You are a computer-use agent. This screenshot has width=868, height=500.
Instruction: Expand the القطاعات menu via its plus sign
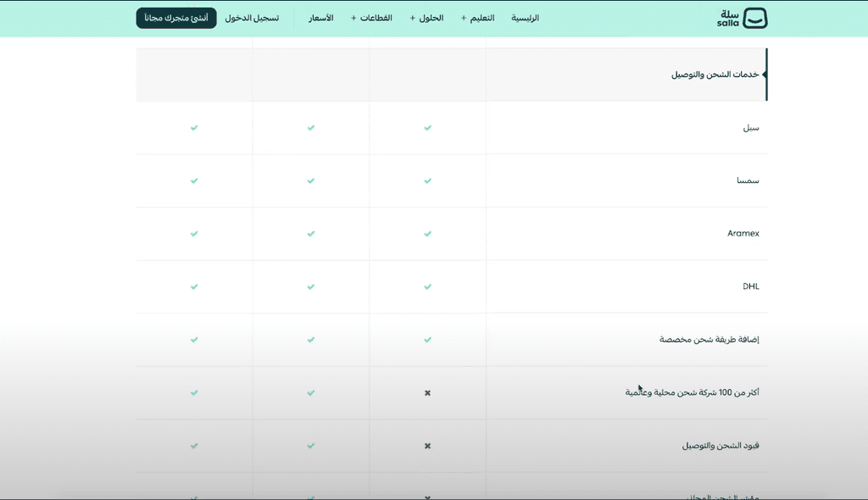[x=353, y=19]
